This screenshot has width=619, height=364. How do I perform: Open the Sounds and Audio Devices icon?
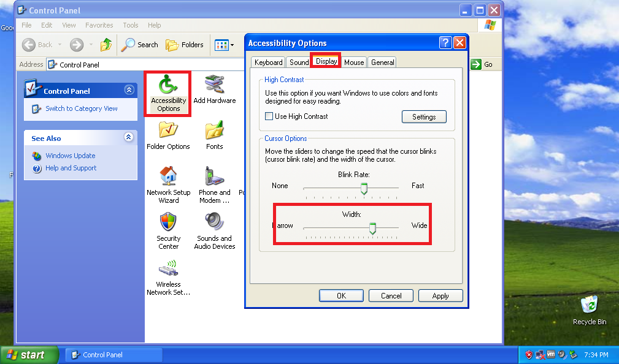point(214,231)
